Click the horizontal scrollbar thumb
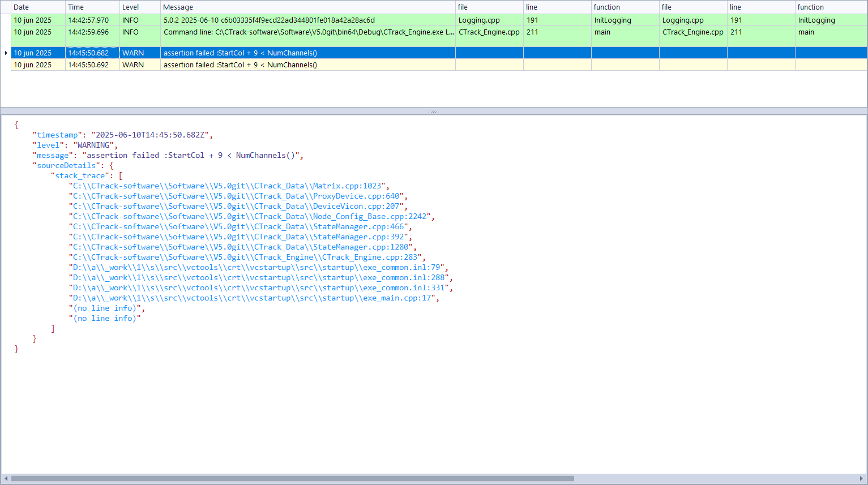Screen dimensions: 868x485 pos(292,479)
